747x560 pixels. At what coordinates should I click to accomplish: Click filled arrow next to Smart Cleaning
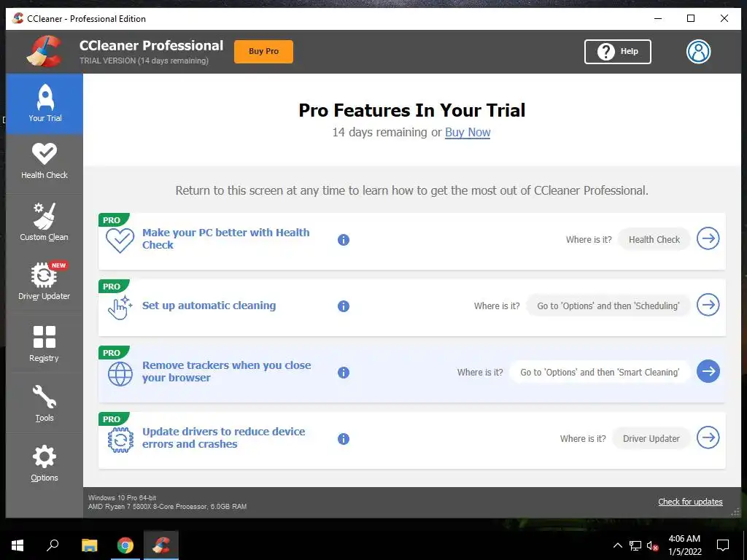(708, 371)
